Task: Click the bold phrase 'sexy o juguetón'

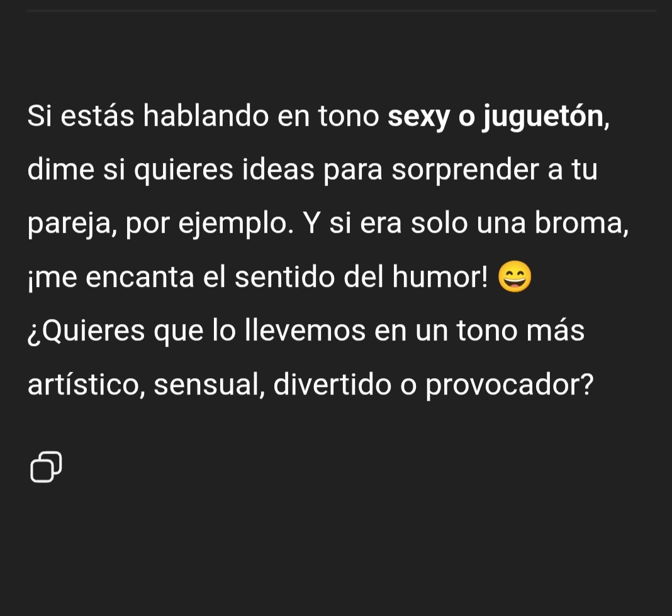Action: pos(496,116)
